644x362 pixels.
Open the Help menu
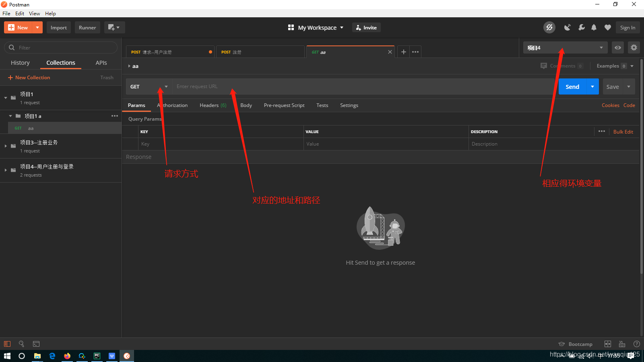tap(50, 13)
